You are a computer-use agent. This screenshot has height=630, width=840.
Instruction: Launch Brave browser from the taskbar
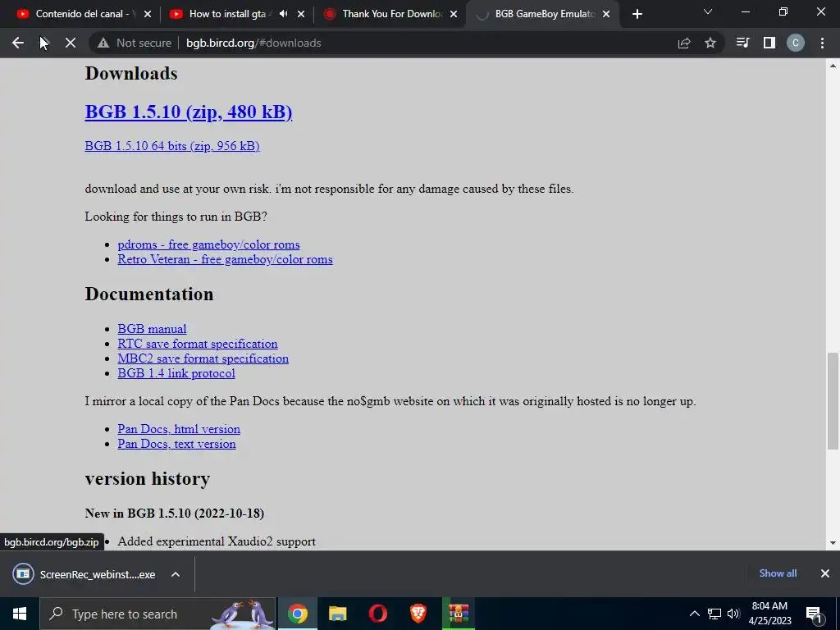click(418, 614)
